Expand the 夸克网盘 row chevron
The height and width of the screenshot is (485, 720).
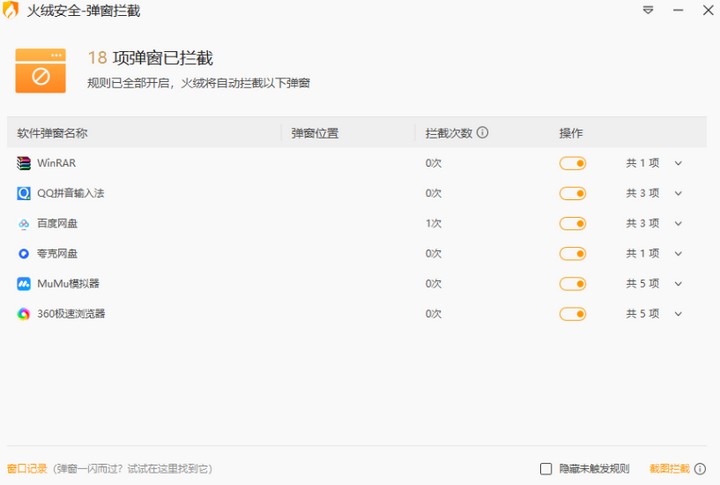678,254
